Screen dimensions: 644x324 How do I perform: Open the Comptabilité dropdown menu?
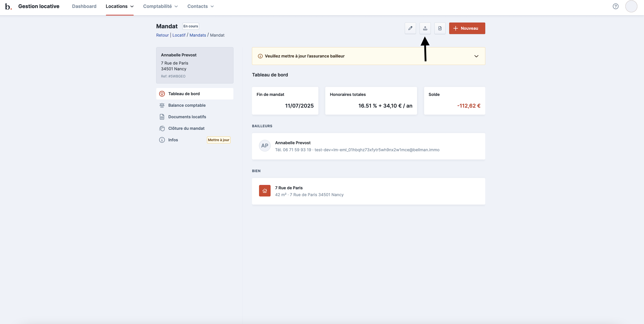(160, 6)
